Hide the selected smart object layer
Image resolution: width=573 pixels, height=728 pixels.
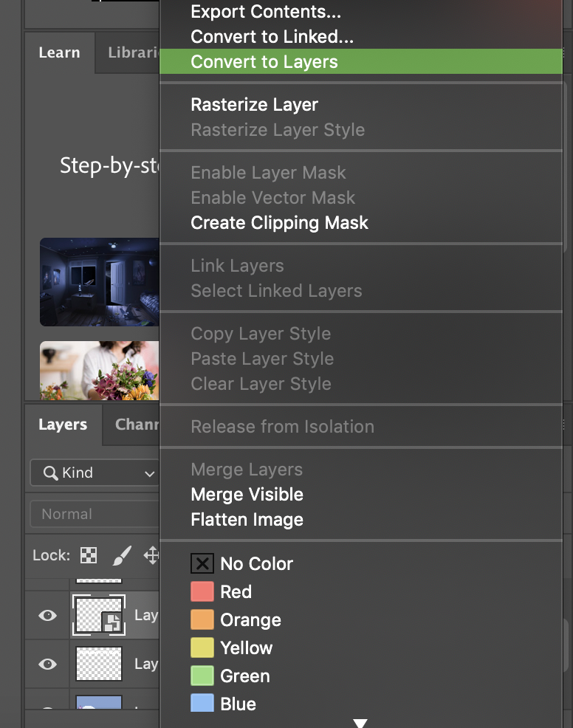48,615
